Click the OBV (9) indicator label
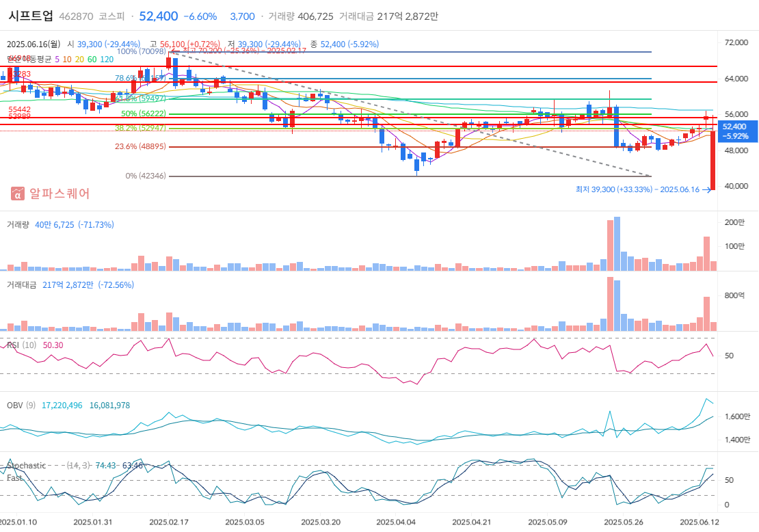This screenshot has width=759, height=532. pyautogui.click(x=21, y=405)
